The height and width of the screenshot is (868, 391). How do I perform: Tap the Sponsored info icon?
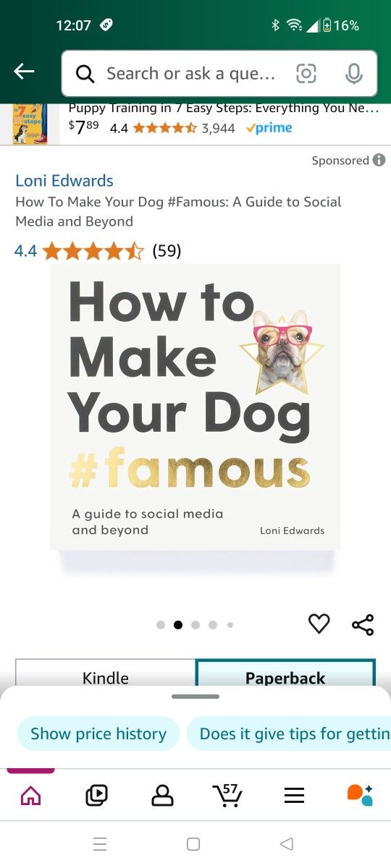(x=379, y=161)
